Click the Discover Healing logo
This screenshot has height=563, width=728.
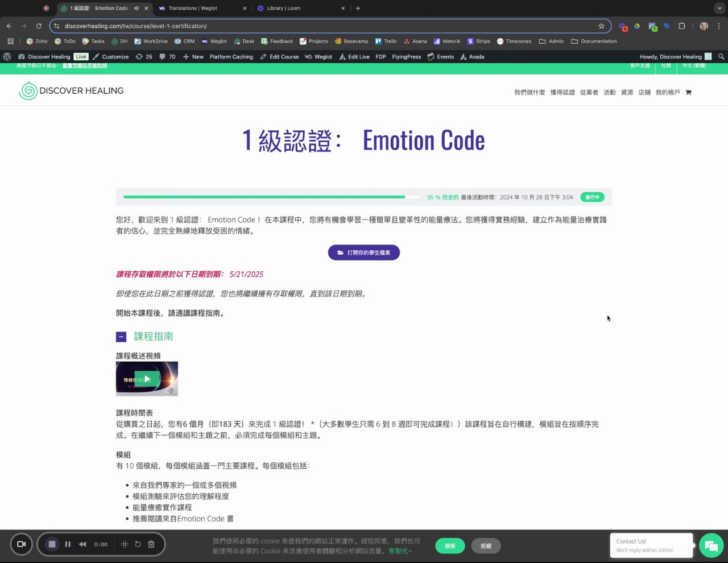[71, 91]
